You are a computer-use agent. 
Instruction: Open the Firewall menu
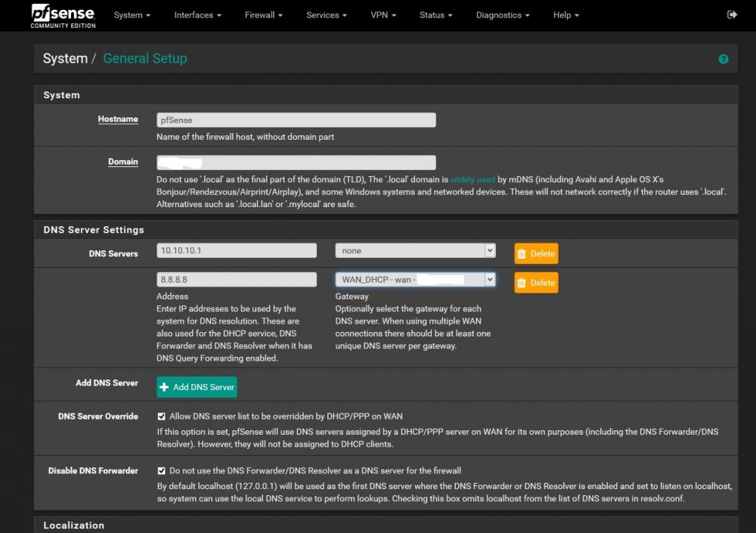(x=263, y=15)
